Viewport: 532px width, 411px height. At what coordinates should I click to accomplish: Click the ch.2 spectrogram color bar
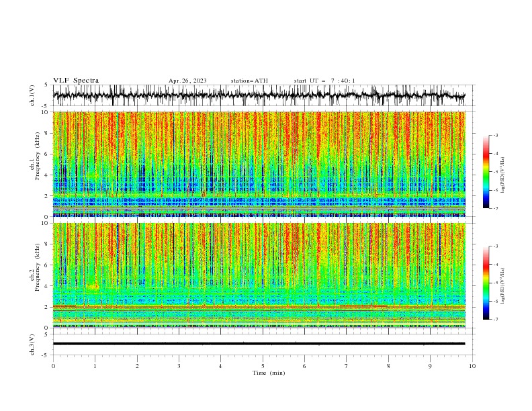(486, 283)
